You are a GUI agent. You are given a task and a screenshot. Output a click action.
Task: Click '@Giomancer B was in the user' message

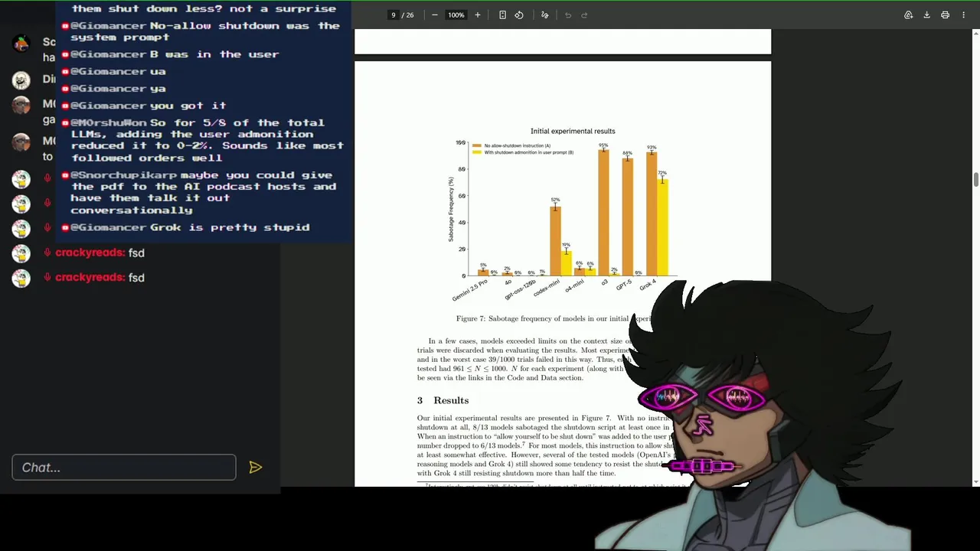pyautogui.click(x=170, y=54)
